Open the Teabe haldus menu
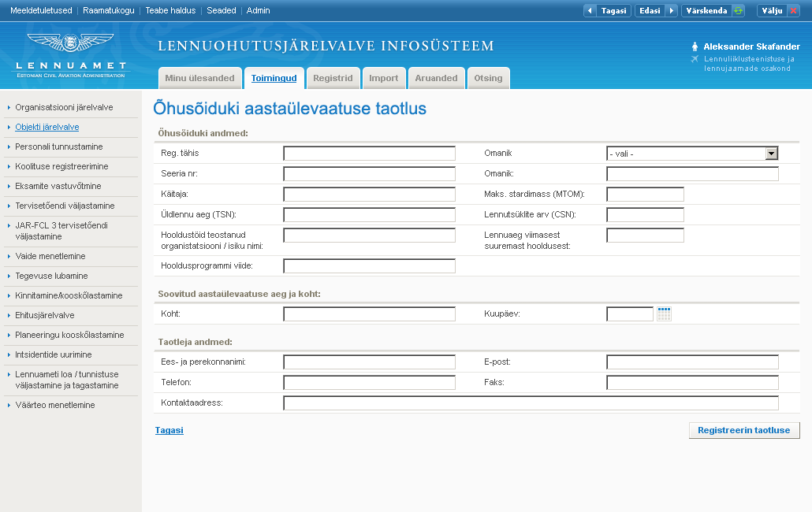The width and height of the screenshot is (812, 512). click(170, 10)
